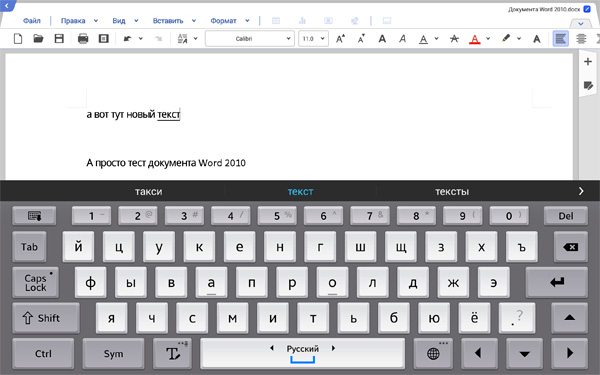The width and height of the screenshot is (600, 375).
Task: Toggle Caps Lock key
Action: pos(36,282)
